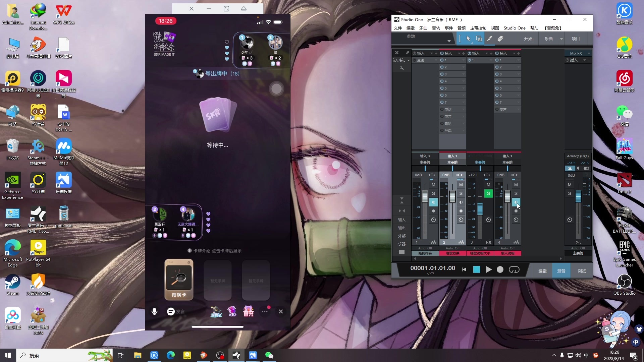The width and height of the screenshot is (644, 362).
Task: Open the channel editor icon on channel 1
Action: [x=434, y=242]
